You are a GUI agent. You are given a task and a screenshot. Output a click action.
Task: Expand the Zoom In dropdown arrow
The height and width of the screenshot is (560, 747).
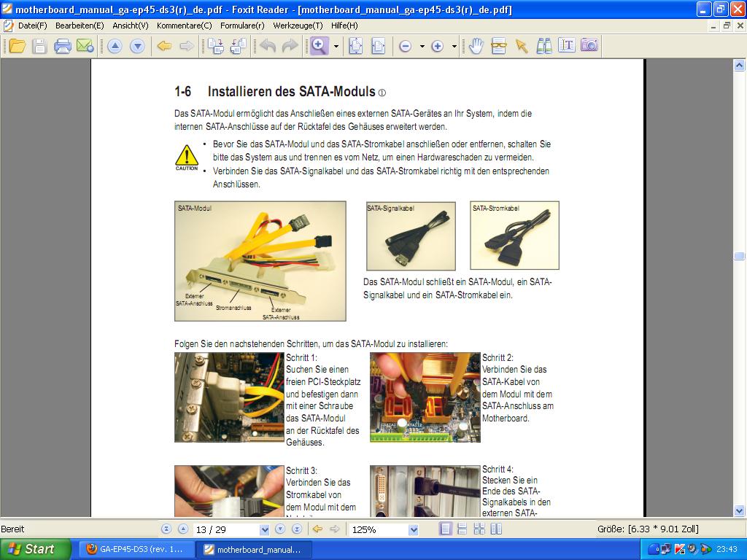(x=454, y=46)
